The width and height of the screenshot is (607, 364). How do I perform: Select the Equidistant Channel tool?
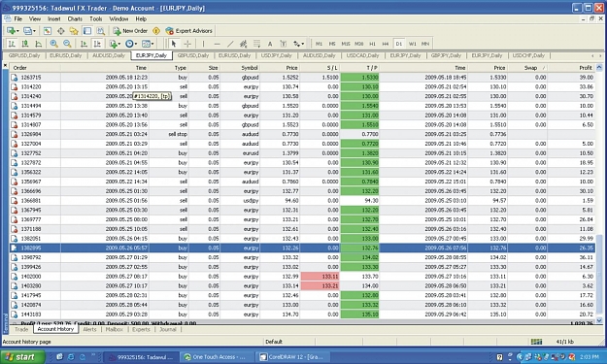(x=243, y=44)
